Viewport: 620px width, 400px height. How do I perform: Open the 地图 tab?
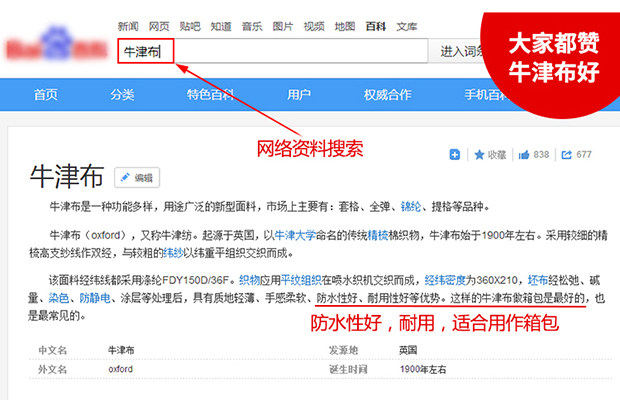pyautogui.click(x=345, y=26)
